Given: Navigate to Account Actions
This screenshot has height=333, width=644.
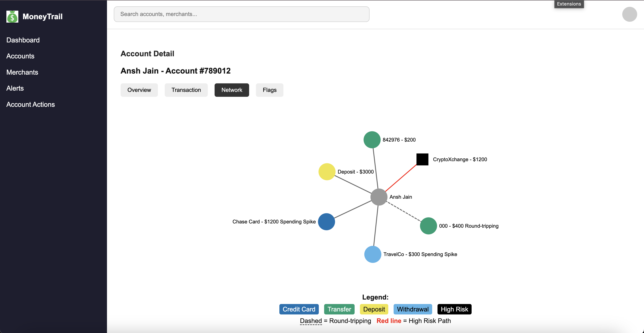Looking at the screenshot, I should pyautogui.click(x=30, y=104).
